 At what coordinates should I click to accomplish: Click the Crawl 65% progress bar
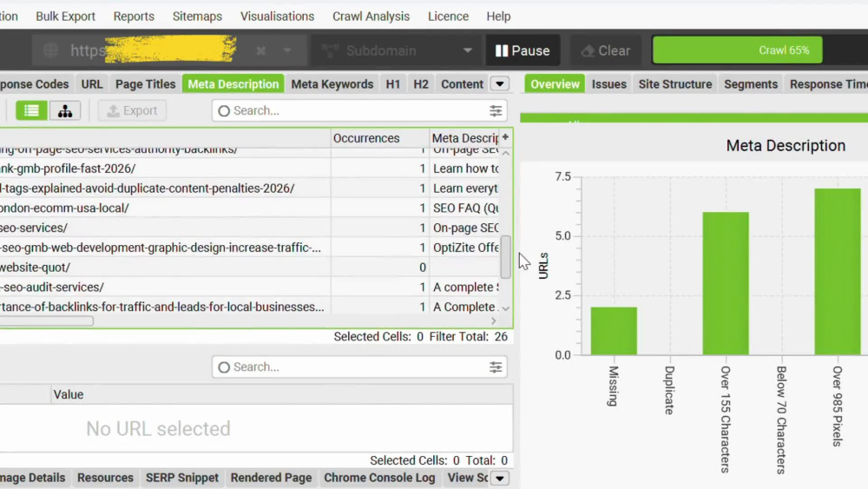[x=737, y=50]
